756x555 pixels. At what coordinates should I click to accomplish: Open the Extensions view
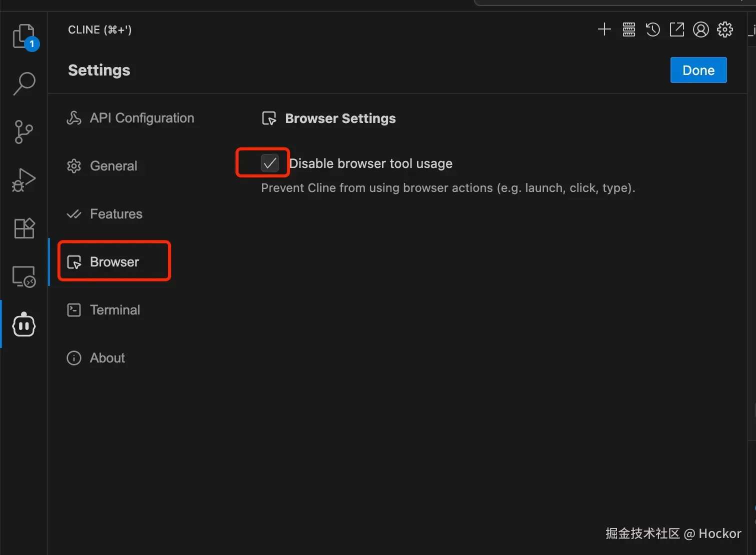[x=24, y=228]
